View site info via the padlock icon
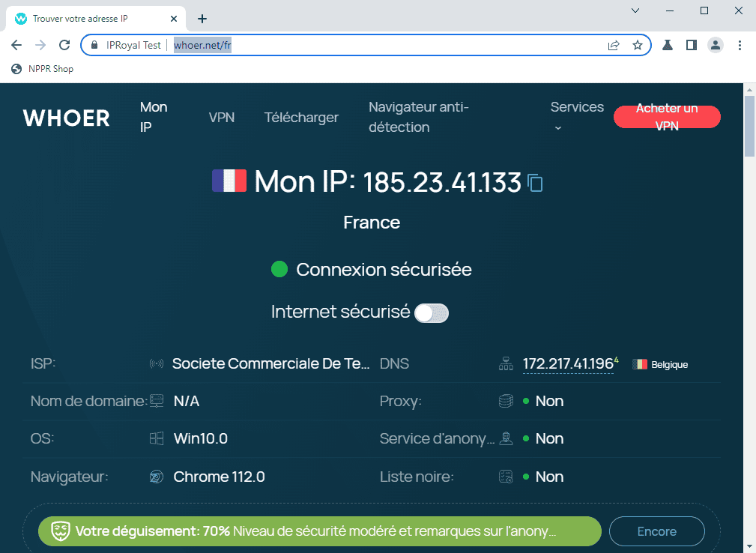This screenshot has height=553, width=756. tap(94, 45)
